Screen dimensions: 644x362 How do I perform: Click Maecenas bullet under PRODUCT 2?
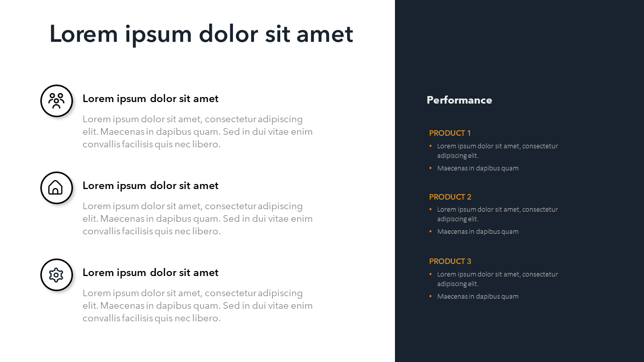477,232
